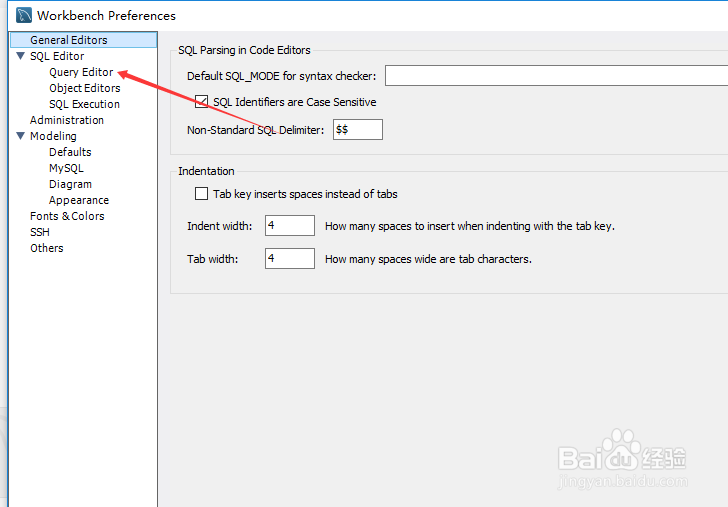Image resolution: width=728 pixels, height=507 pixels.
Task: Click the Indent width input box
Action: pos(290,226)
